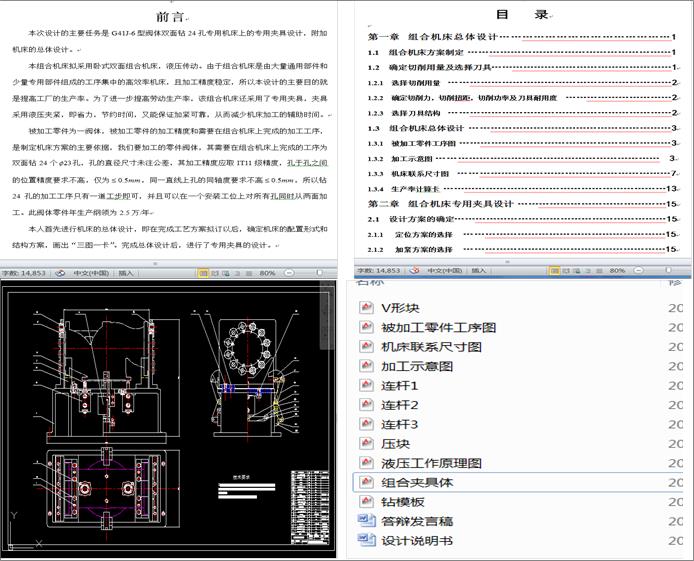Click 中文(中国) language in 前言 status bar
The width and height of the screenshot is (694, 561).
coord(91,271)
